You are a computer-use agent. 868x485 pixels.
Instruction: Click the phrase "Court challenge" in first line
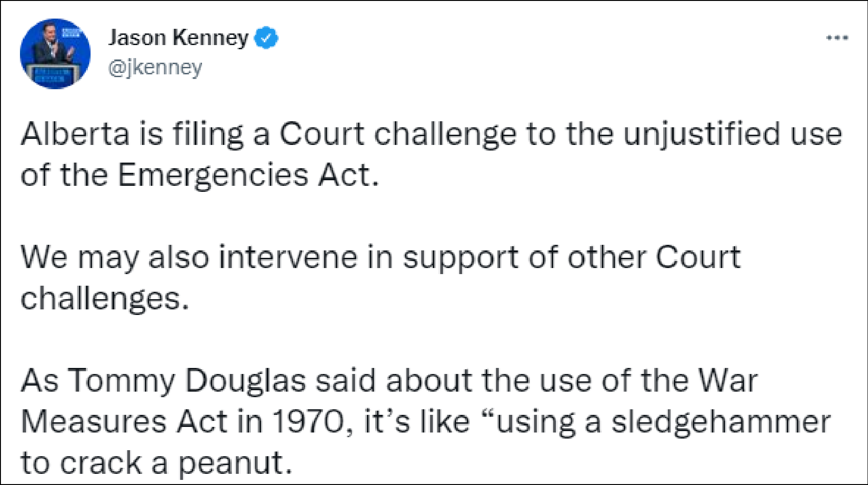398,134
